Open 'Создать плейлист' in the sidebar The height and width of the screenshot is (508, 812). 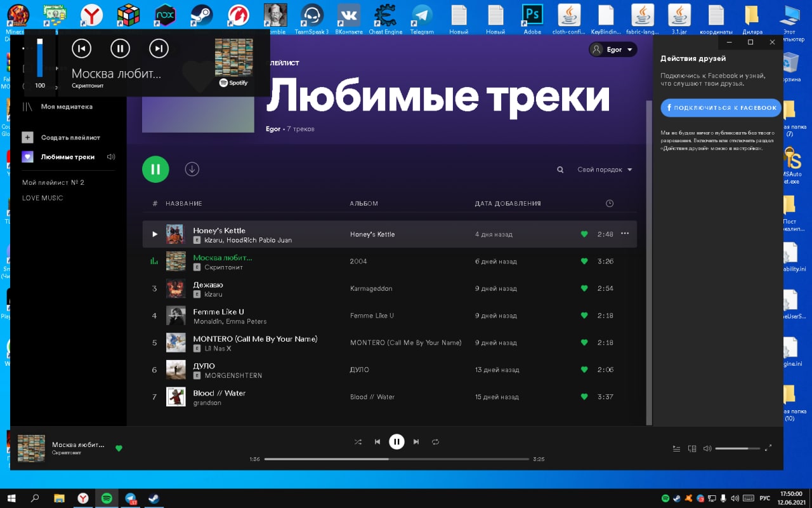pos(62,137)
